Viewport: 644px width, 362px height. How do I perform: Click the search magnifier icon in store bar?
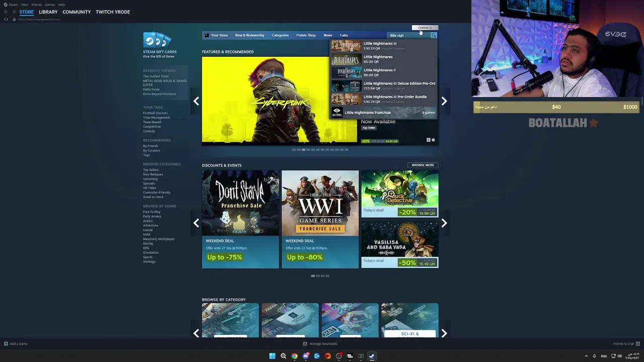[x=434, y=35]
